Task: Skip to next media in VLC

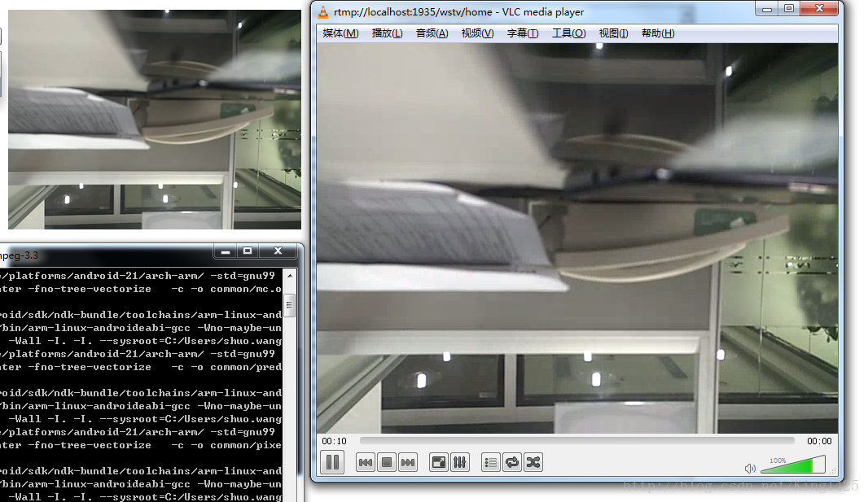Action: 408,463
